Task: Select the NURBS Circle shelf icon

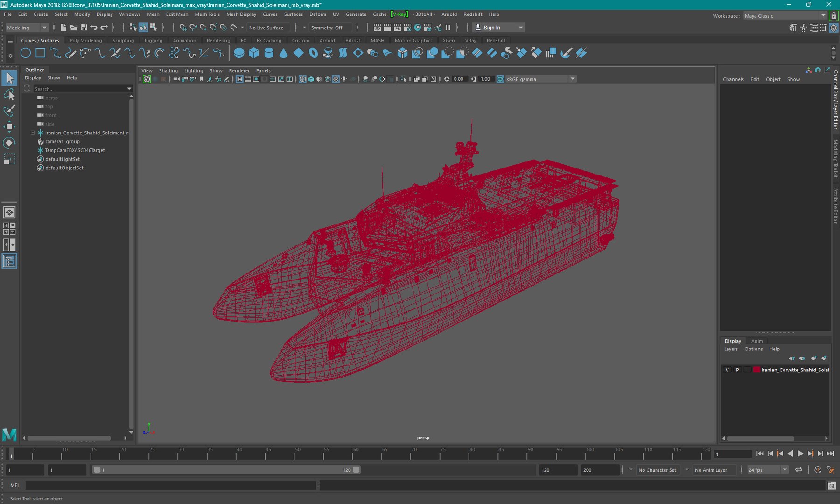Action: pos(26,53)
